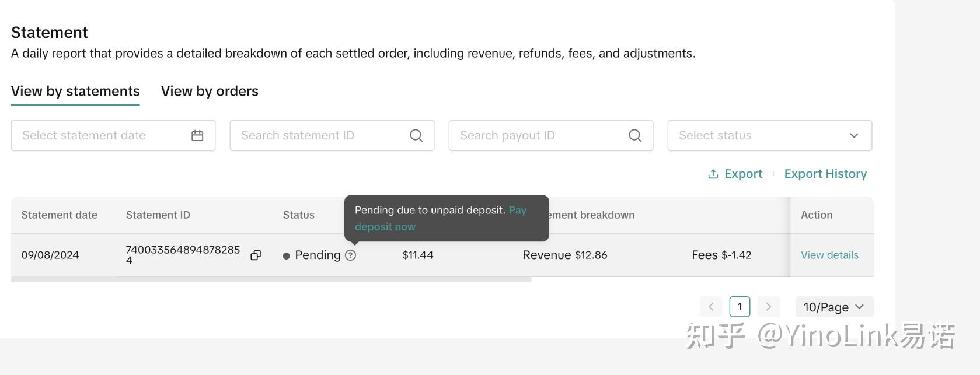
Task: Click the payout ID search magnifier icon
Action: (x=635, y=136)
